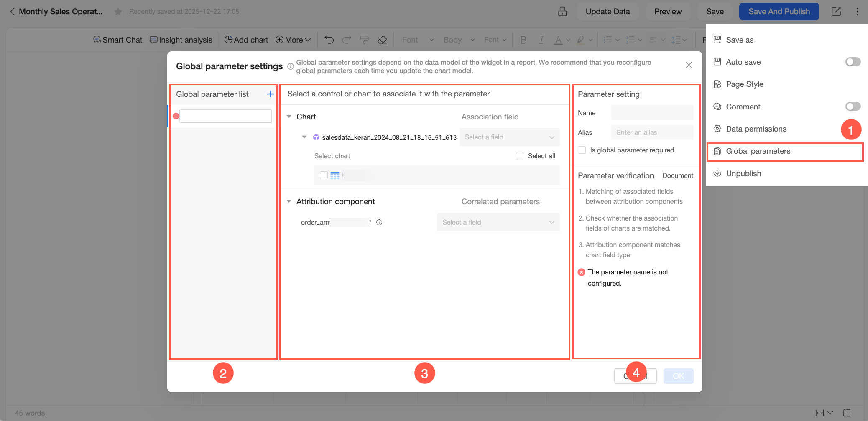Click the outline icon in status bar
The width and height of the screenshot is (868, 421).
pyautogui.click(x=847, y=413)
